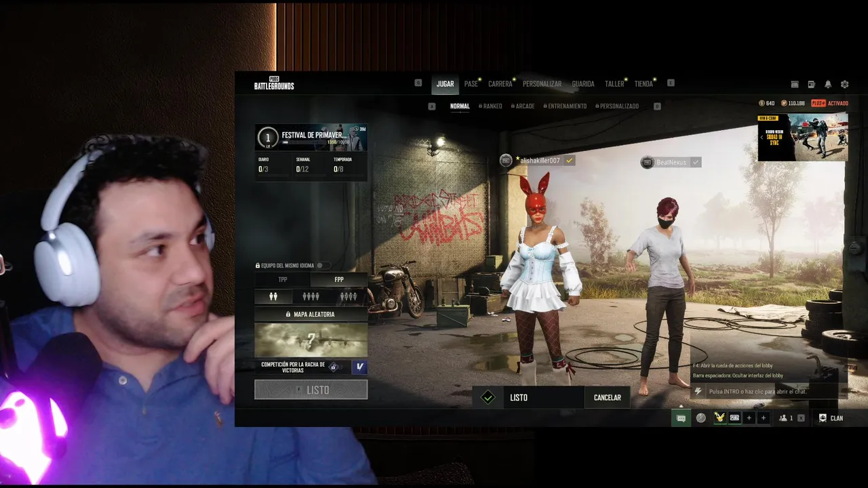This screenshot has width=868, height=488.
Task: Open quick chat lightning icon
Action: click(698, 392)
